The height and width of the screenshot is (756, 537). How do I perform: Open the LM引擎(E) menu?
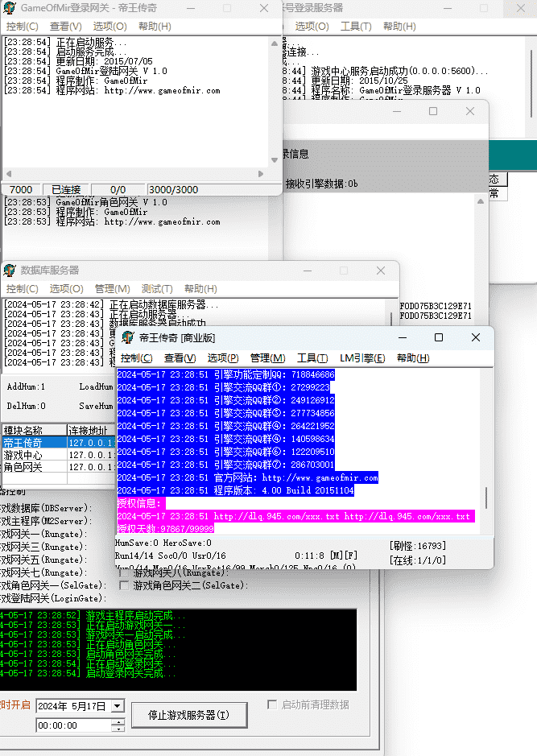tap(362, 358)
